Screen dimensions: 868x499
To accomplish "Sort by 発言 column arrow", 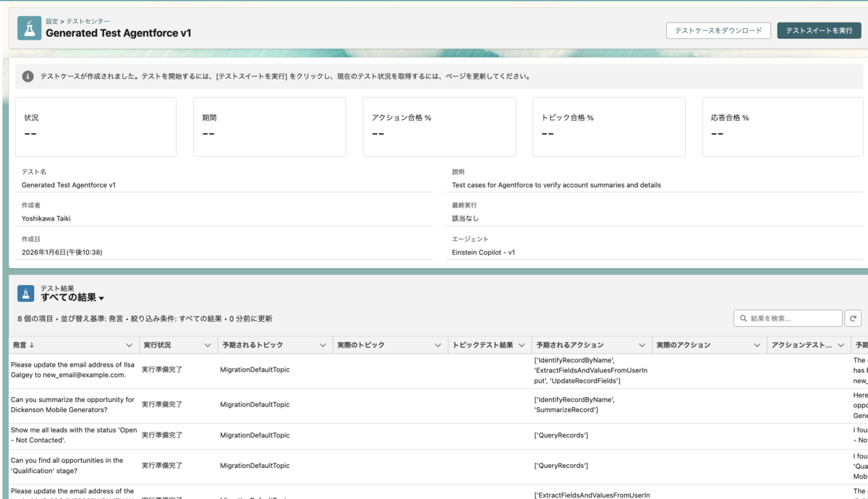I will click(32, 345).
